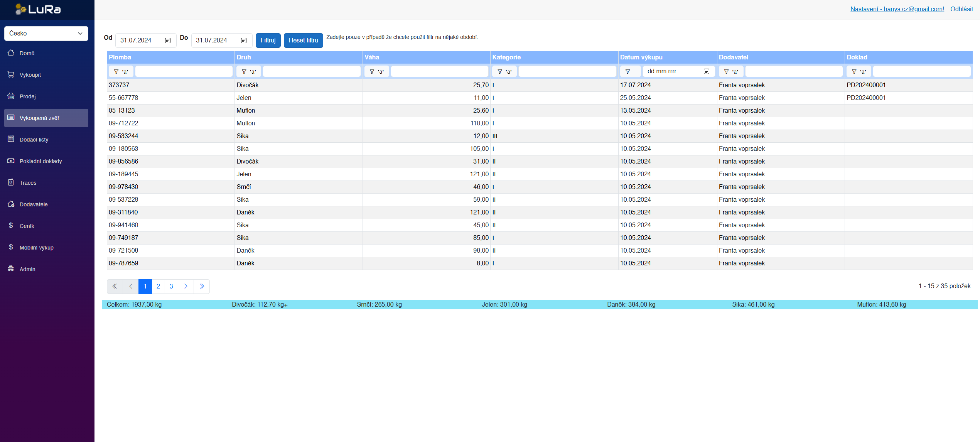The image size is (980, 442).
Task: Open Pokladní doklady menu item
Action: (x=46, y=161)
